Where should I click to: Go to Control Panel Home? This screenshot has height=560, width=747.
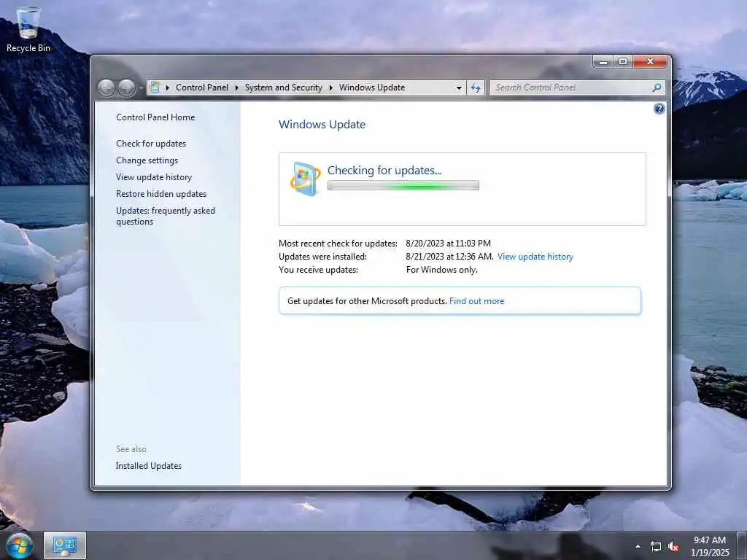tap(155, 117)
